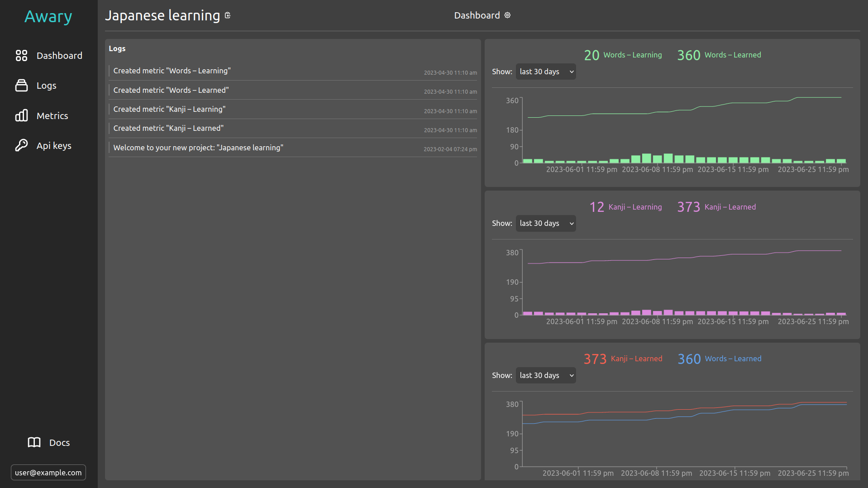Click the Docs open book icon
The image size is (868, 488).
coord(34,442)
